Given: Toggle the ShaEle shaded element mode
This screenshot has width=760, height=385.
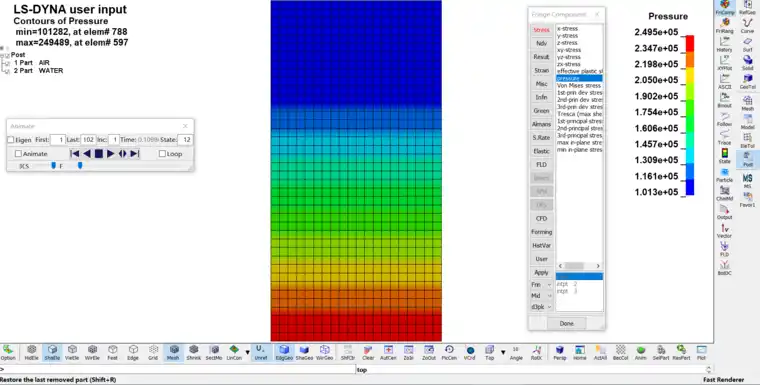Looking at the screenshot, I should point(52,353).
